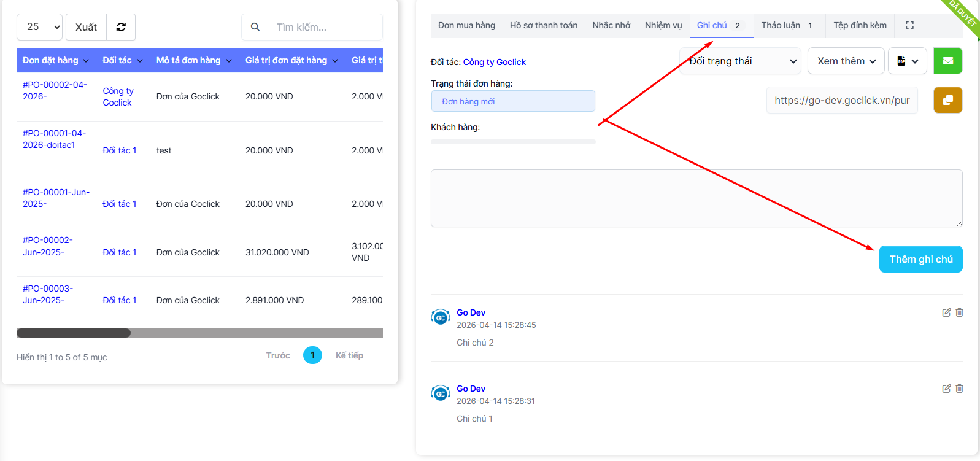
Task: Edit the 'Ghi chú 2' note
Action: click(946, 312)
